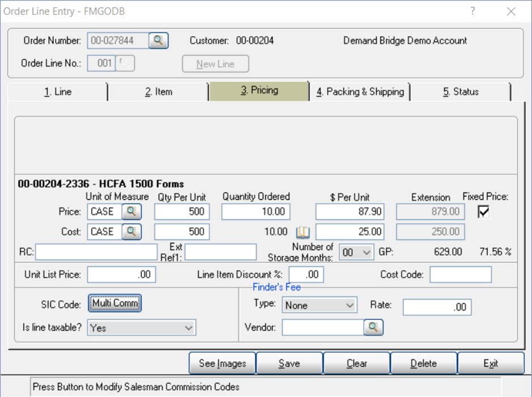Screen dimensions: 532x397
Task: Click the Exit button
Action: pyautogui.click(x=491, y=364)
